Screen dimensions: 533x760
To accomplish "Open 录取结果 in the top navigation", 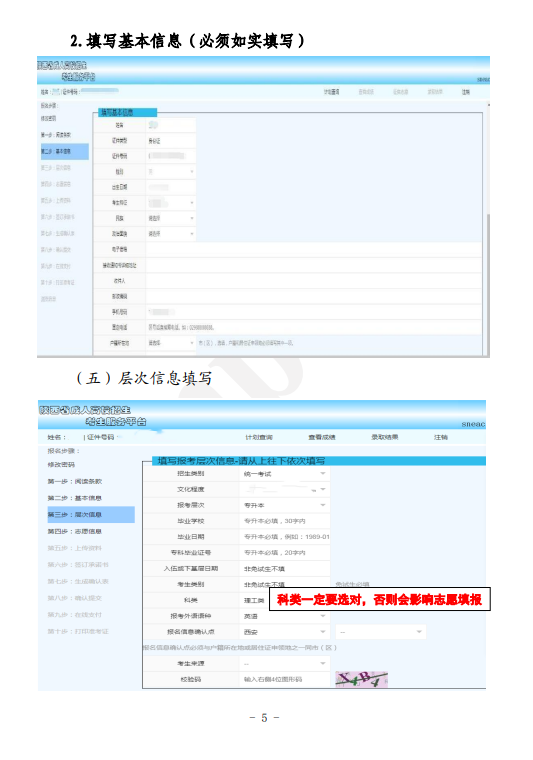I will tap(385, 437).
